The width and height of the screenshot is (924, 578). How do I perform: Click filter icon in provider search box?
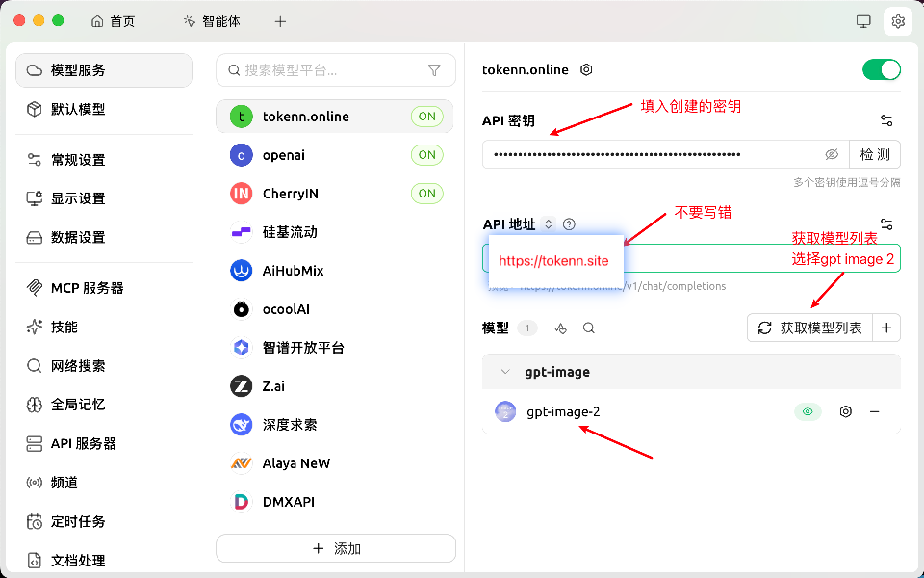(434, 70)
